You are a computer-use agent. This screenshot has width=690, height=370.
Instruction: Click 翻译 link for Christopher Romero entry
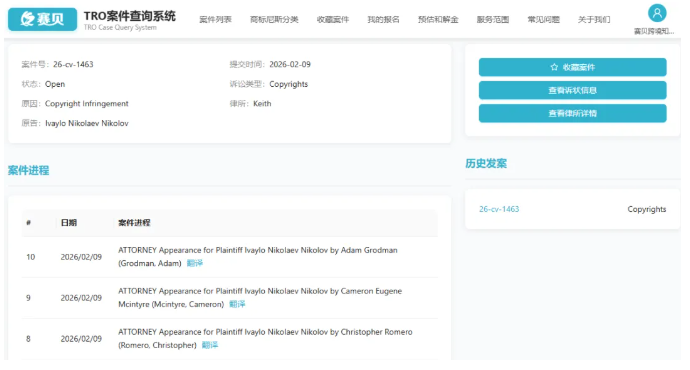[210, 345]
